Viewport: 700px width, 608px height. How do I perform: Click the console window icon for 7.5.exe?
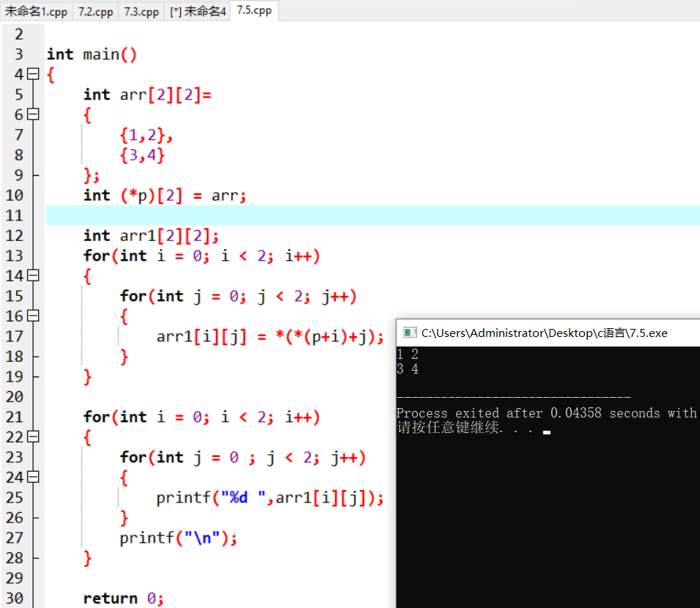(410, 333)
